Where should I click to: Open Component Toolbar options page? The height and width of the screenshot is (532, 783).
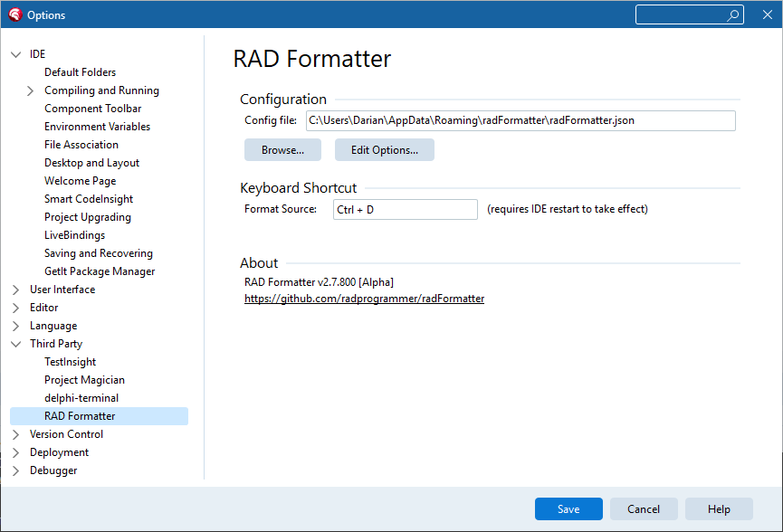coord(93,109)
